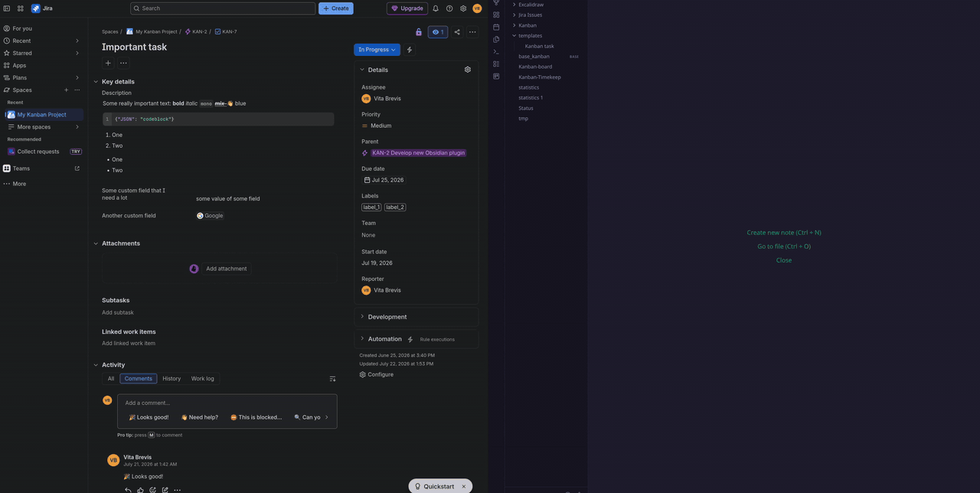Open the notifications bell
The width and height of the screenshot is (980, 493).
436,8
